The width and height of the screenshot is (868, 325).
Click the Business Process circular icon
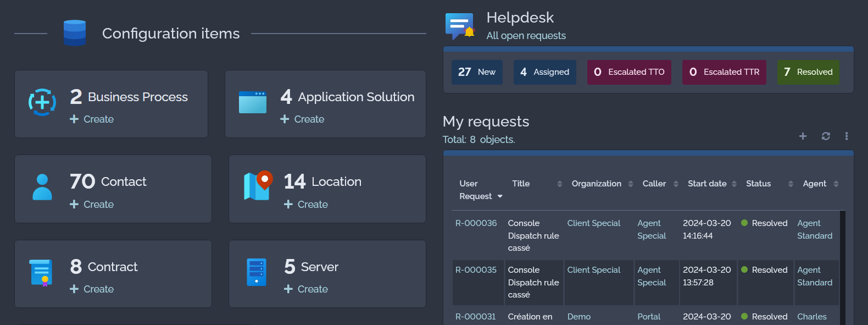click(x=42, y=102)
